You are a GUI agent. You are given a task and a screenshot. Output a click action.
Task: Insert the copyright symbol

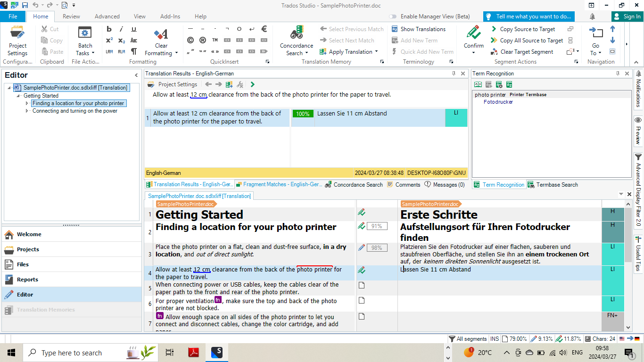pyautogui.click(x=190, y=40)
